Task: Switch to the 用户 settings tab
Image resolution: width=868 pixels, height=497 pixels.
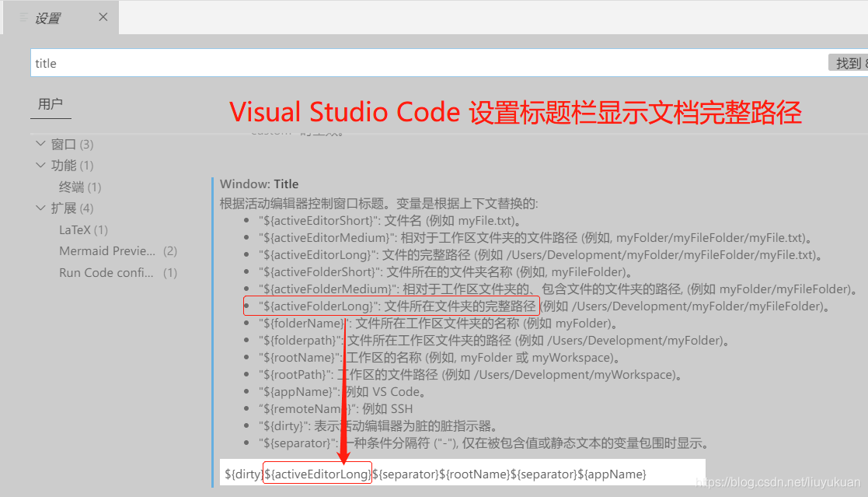Action: pyautogui.click(x=51, y=103)
